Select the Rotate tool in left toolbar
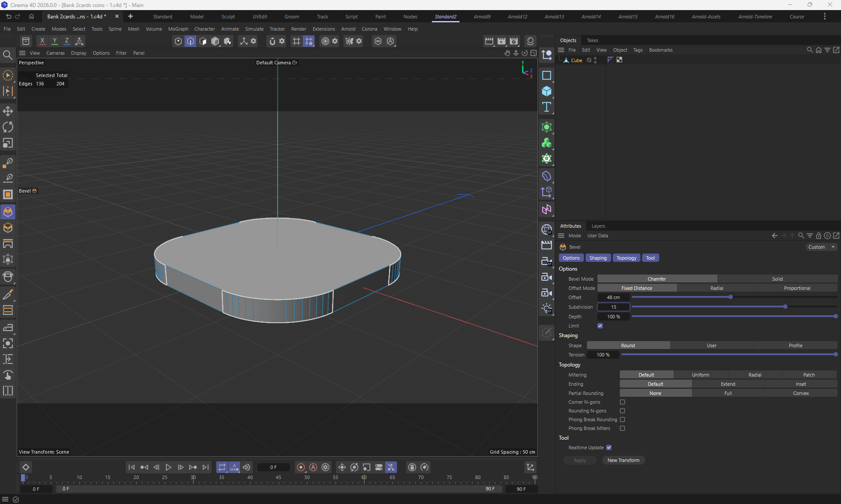Viewport: 841px width, 504px height. (8, 127)
